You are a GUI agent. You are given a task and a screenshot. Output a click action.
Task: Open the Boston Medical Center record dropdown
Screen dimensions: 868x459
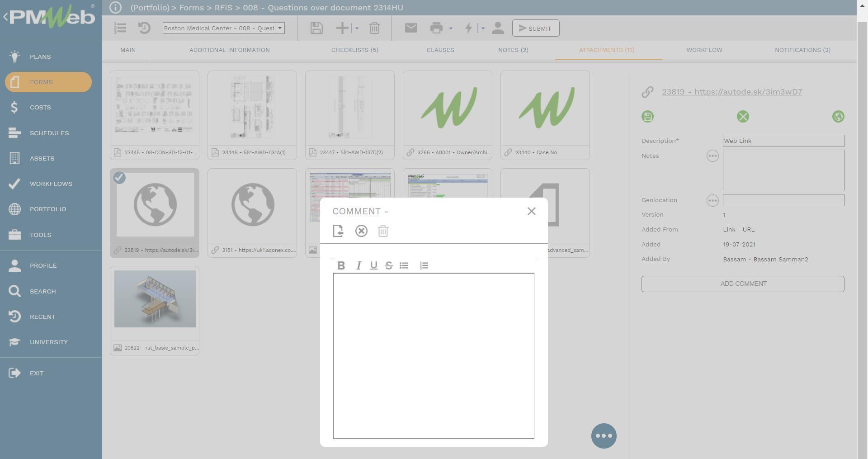click(280, 28)
